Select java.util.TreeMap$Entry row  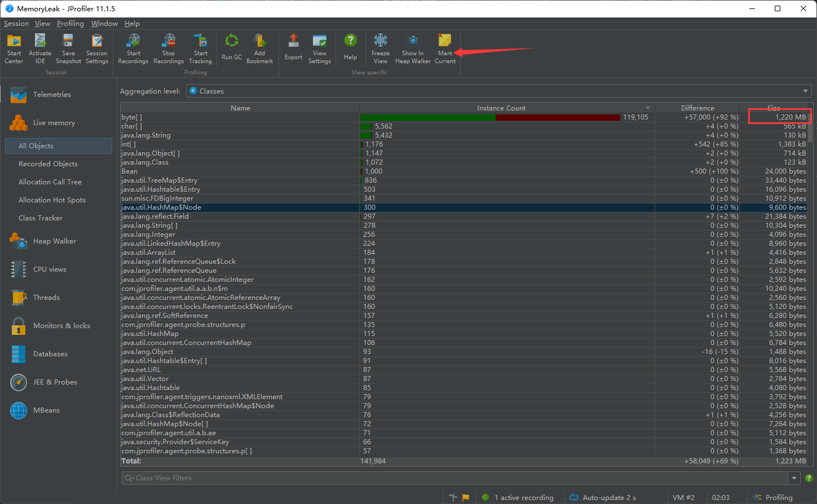coord(463,180)
